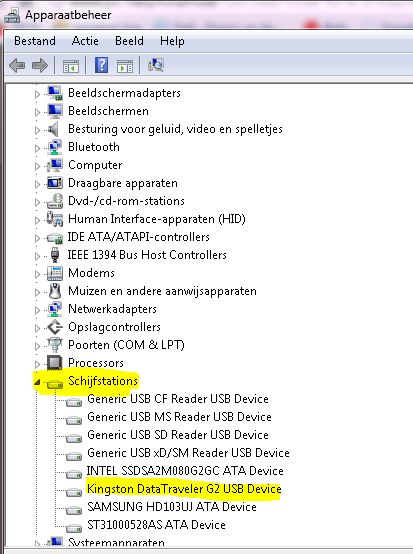Click the Modems category icon
Image resolution: width=413 pixels, height=554 pixels.
[55, 273]
